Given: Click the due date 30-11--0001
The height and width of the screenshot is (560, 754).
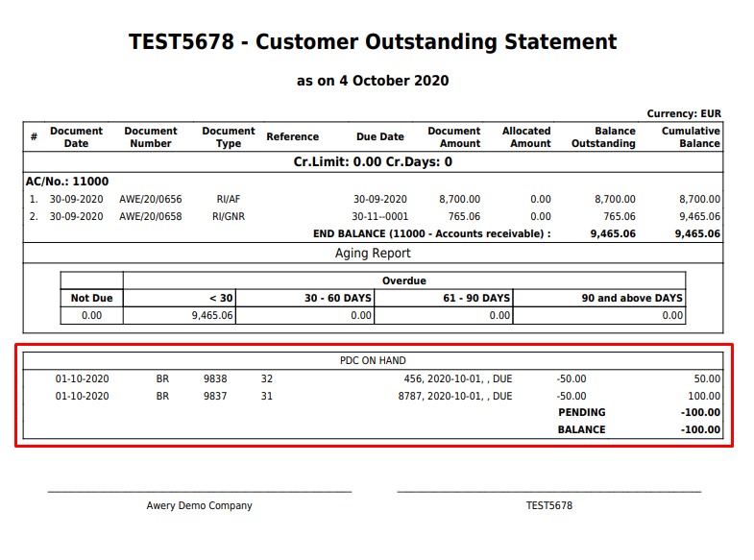Looking at the screenshot, I should click(380, 216).
